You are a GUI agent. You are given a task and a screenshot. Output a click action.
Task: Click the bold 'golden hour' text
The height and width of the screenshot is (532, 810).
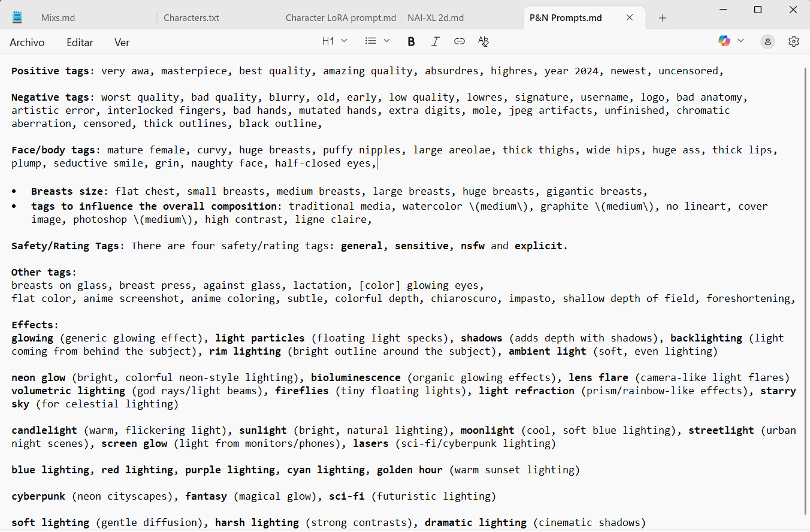pos(410,470)
